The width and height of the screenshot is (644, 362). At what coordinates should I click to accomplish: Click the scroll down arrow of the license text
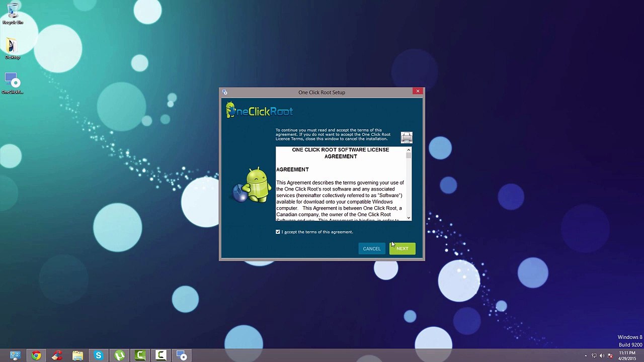(x=409, y=218)
